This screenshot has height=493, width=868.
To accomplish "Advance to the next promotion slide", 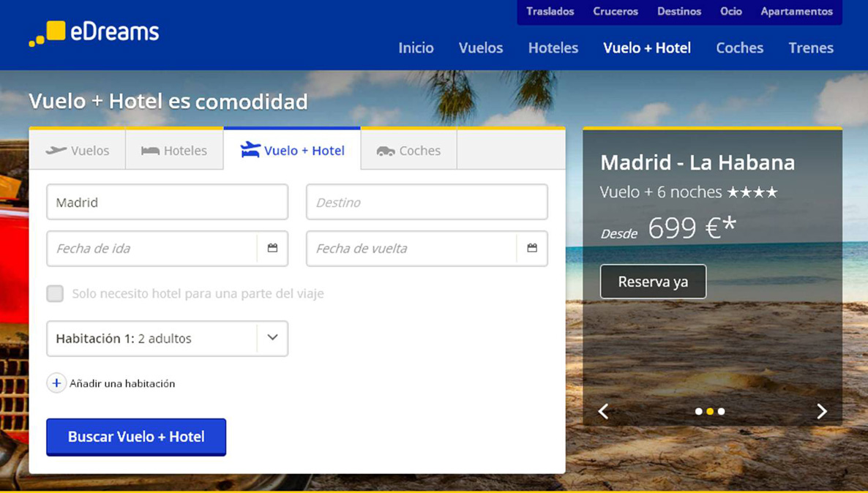I will 821,411.
